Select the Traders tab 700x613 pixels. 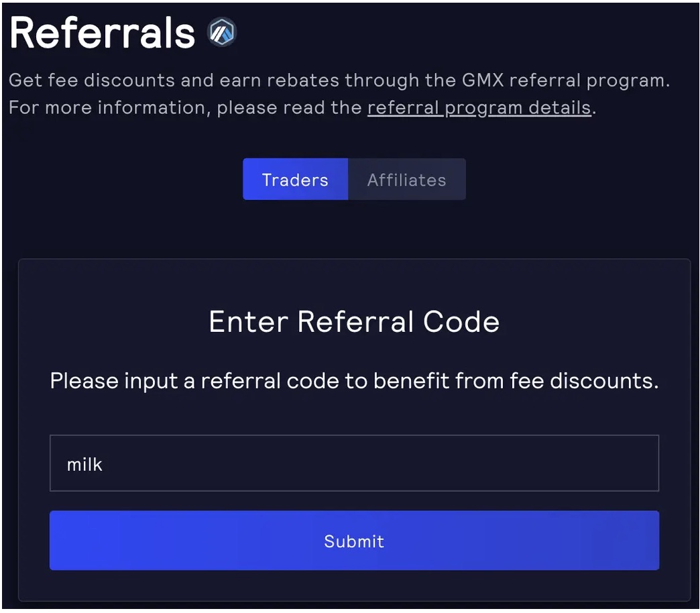[x=295, y=179]
